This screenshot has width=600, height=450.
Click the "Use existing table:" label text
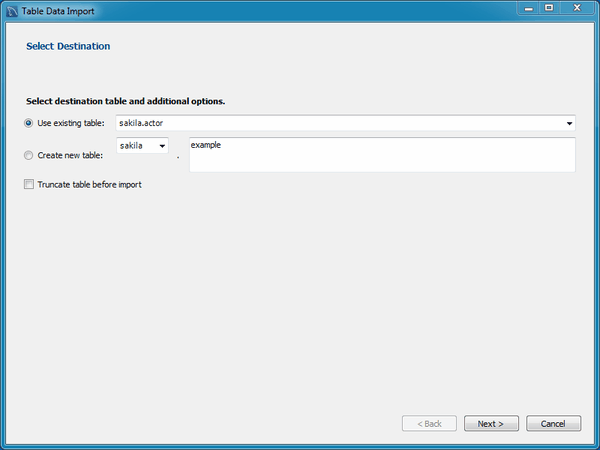70,123
